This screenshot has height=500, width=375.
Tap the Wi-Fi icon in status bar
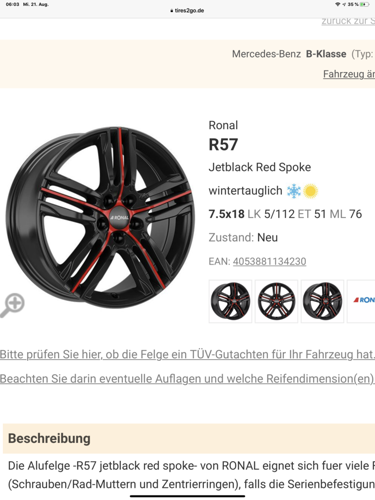[337, 4]
